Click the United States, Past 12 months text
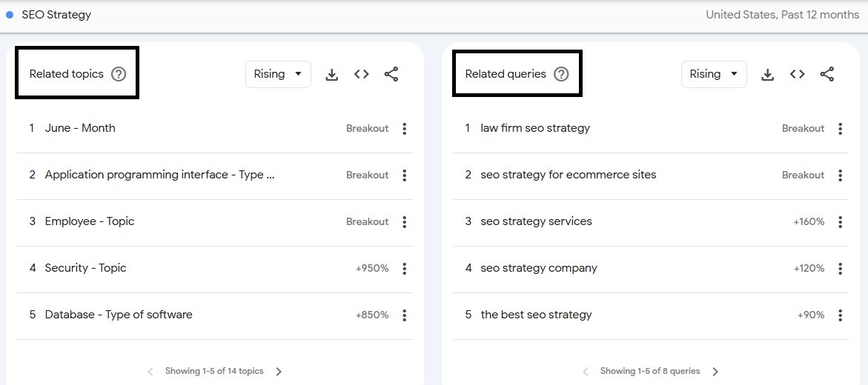868x385 pixels. [x=782, y=15]
